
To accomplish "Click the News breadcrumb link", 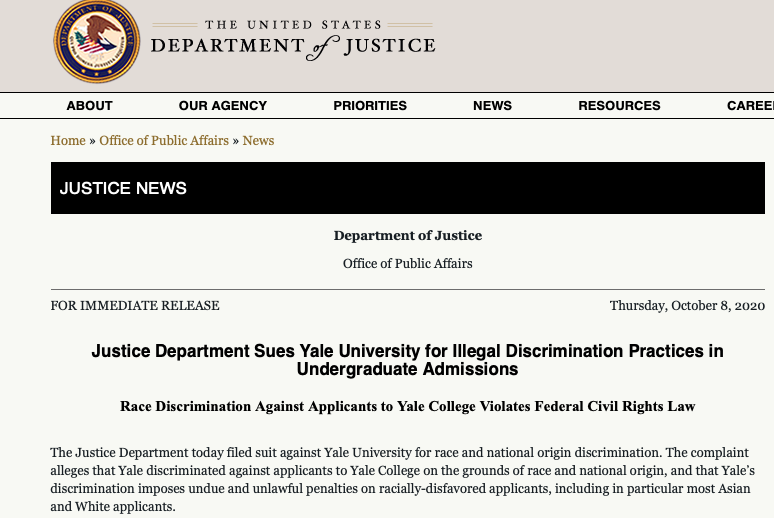I will coord(258,141).
